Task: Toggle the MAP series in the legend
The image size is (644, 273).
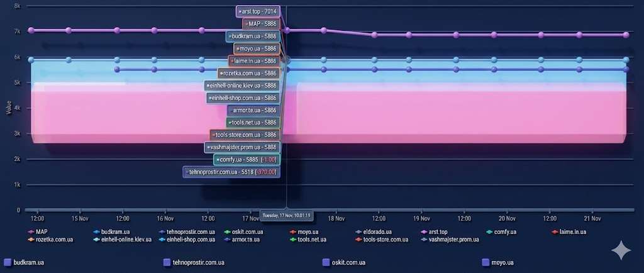Action: pos(38,232)
